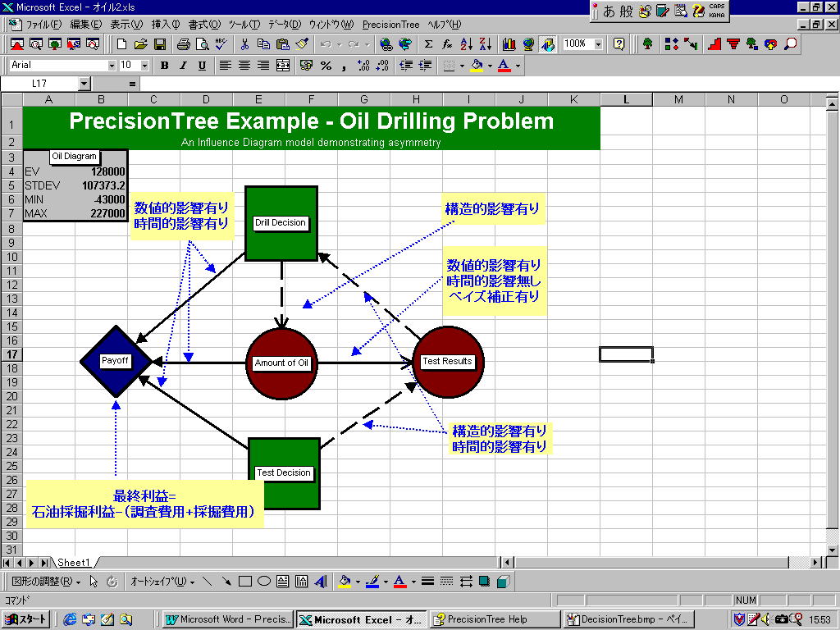Image resolution: width=840 pixels, height=630 pixels.
Task: Click PrecisionTree magnifier find icon
Action: [791, 44]
